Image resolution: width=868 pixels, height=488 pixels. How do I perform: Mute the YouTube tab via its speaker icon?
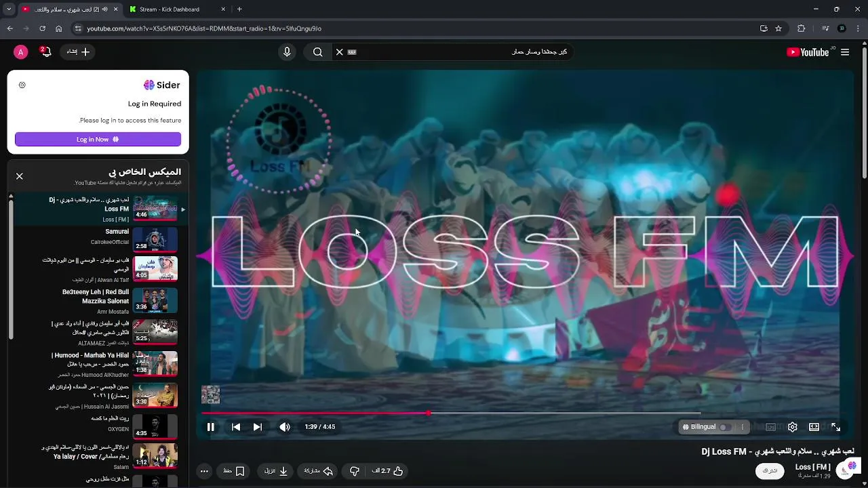pyautogui.click(x=105, y=9)
